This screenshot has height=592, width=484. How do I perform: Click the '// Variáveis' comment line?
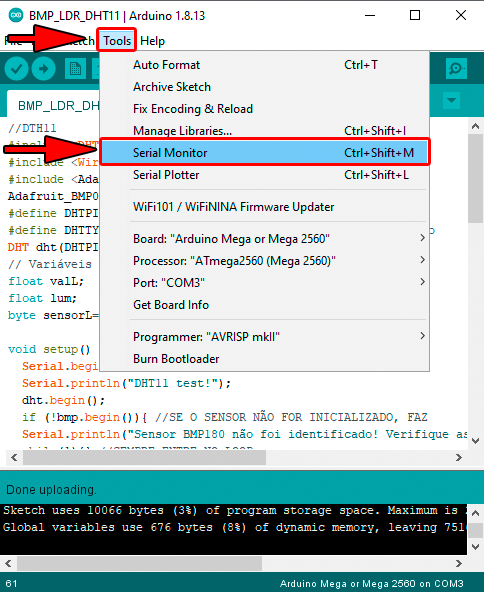tap(49, 264)
